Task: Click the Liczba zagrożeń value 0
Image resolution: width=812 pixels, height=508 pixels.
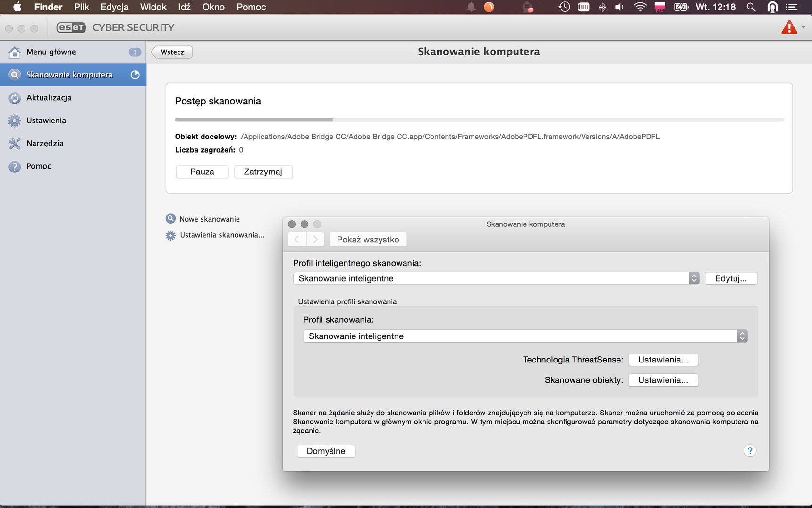Action: pos(241,150)
